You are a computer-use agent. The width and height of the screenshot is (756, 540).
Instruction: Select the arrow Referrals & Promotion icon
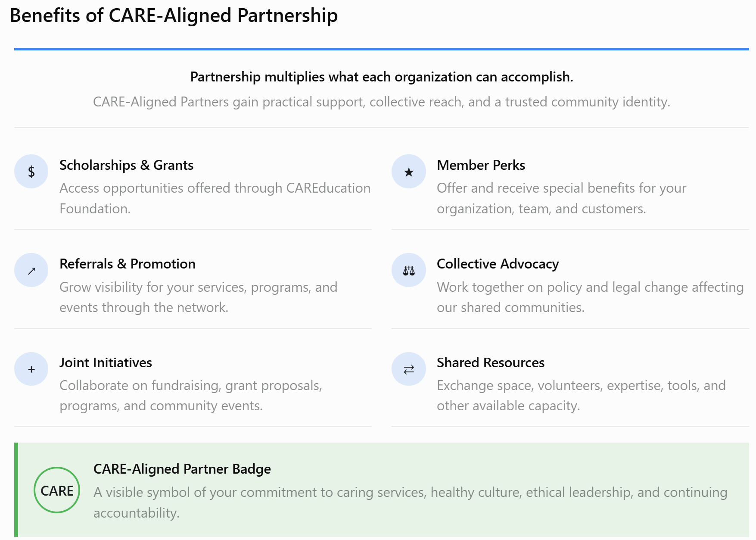point(31,270)
